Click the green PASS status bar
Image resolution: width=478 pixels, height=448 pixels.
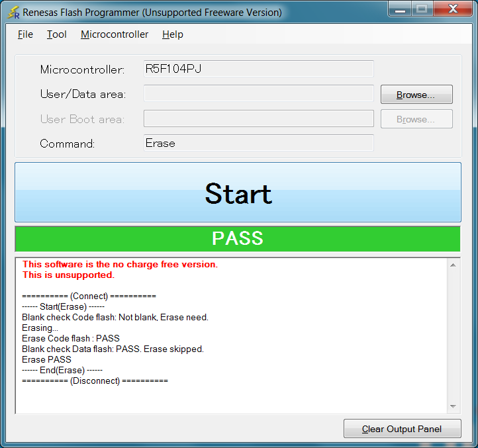(x=238, y=239)
